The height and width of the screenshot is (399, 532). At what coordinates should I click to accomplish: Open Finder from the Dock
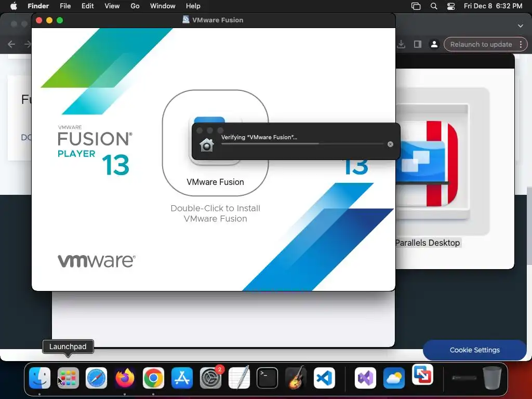pyautogui.click(x=39, y=378)
